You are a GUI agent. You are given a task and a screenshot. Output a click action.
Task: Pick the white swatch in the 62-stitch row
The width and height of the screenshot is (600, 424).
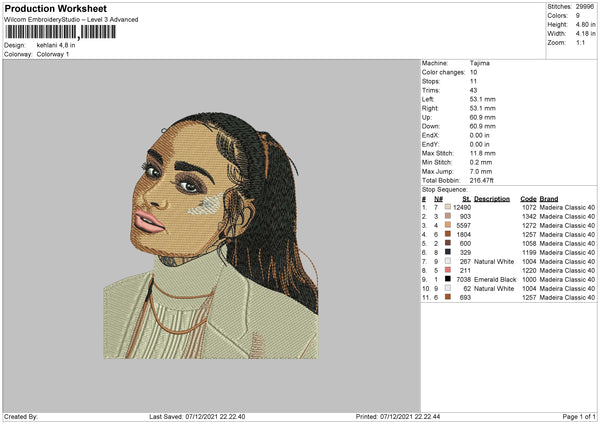pyautogui.click(x=447, y=288)
